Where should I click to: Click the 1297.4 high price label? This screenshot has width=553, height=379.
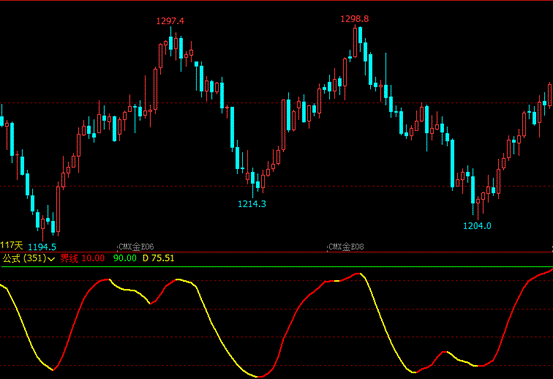click(170, 21)
